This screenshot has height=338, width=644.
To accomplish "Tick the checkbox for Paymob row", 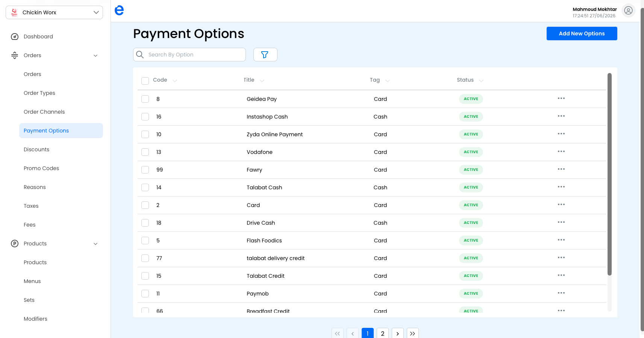I will click(x=145, y=294).
